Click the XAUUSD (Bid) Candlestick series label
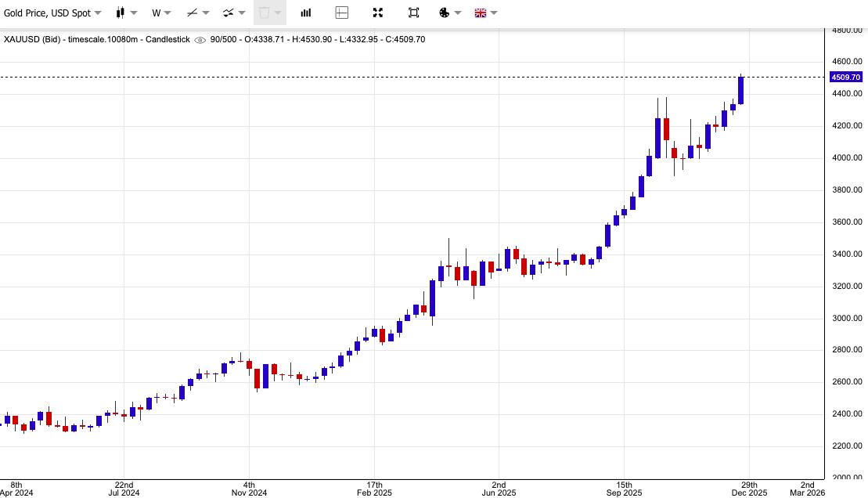This screenshot has height=498, width=868. (96, 40)
